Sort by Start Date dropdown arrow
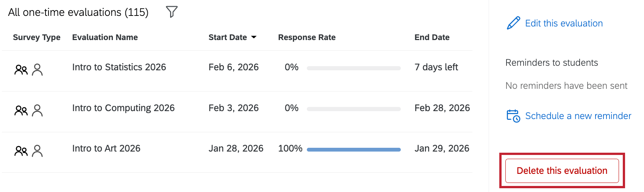The image size is (644, 192). click(x=254, y=37)
